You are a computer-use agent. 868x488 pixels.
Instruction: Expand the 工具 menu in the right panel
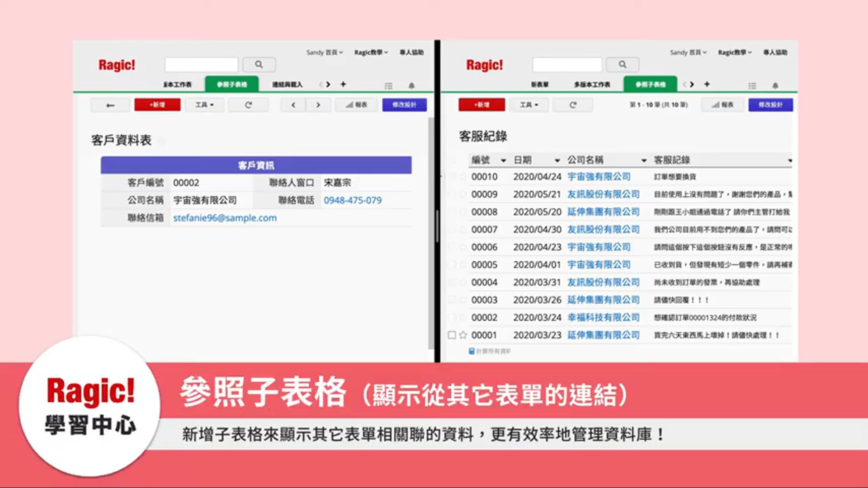coord(528,105)
